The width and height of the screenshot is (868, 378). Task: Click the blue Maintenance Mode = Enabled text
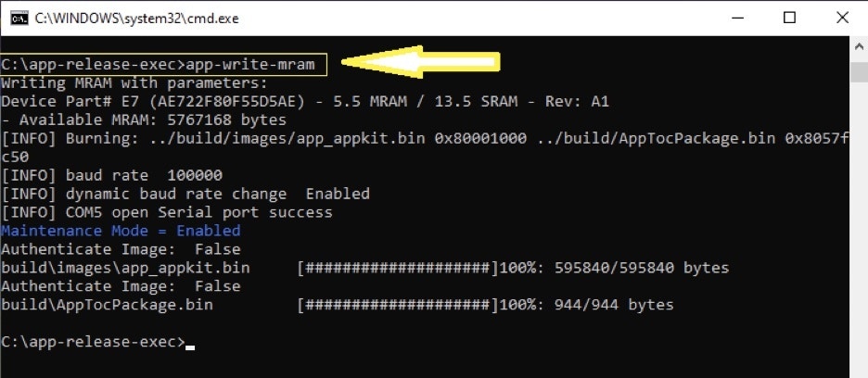click(x=121, y=231)
